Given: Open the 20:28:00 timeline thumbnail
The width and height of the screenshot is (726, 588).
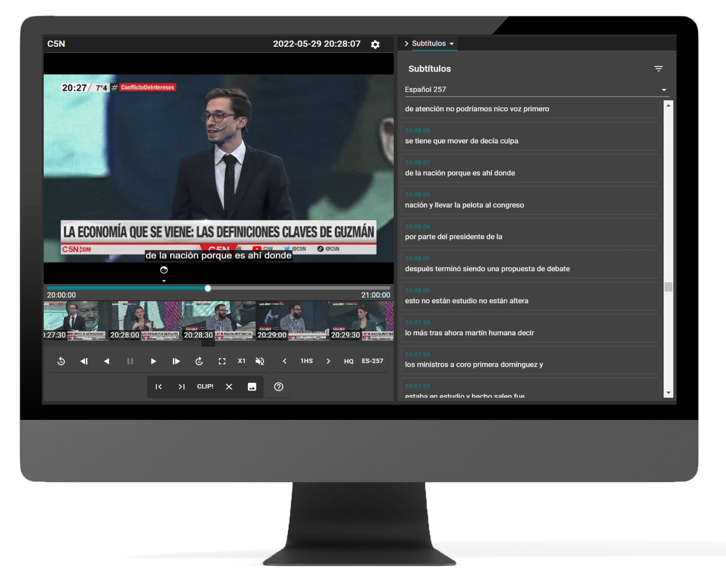Looking at the screenshot, I should [146, 320].
